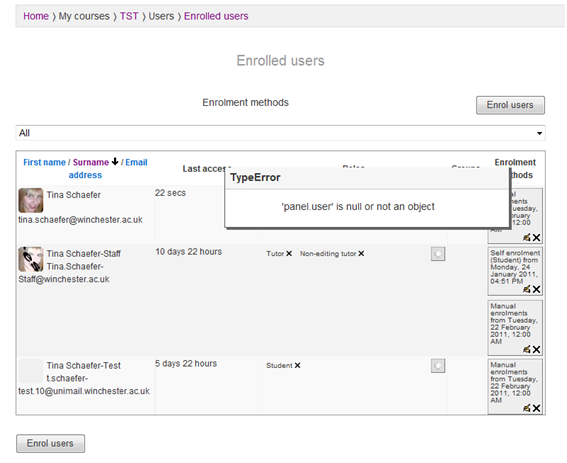Click the 'panel.user' is null error message
The image size is (567, 463).
358,207
